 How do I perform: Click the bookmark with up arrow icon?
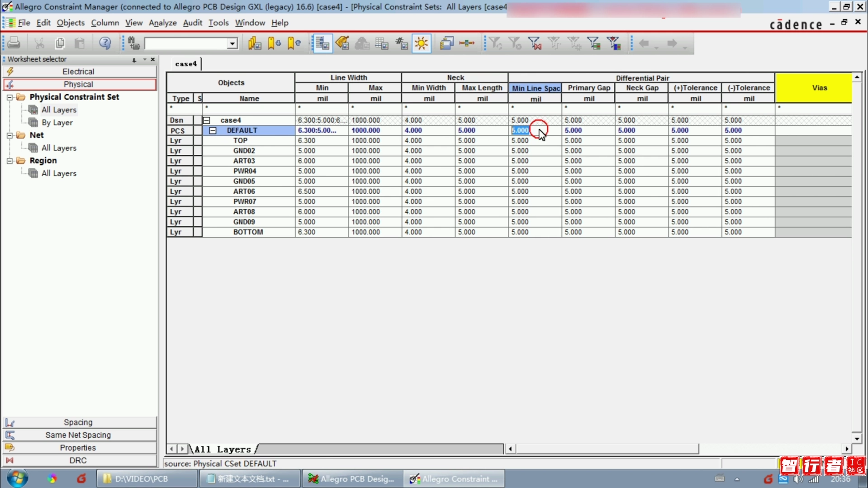point(294,43)
